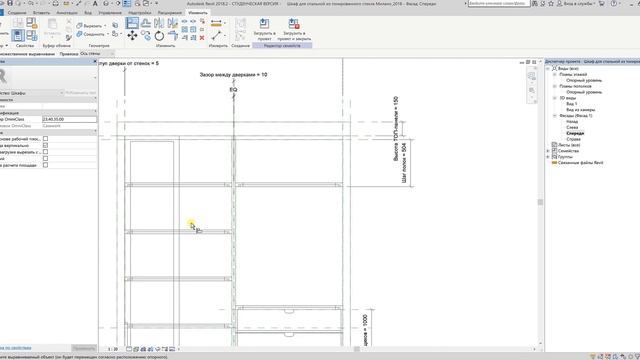640x360 pixels.
Task: Select the Copy tool in Modify panel
Action: (x=146, y=36)
